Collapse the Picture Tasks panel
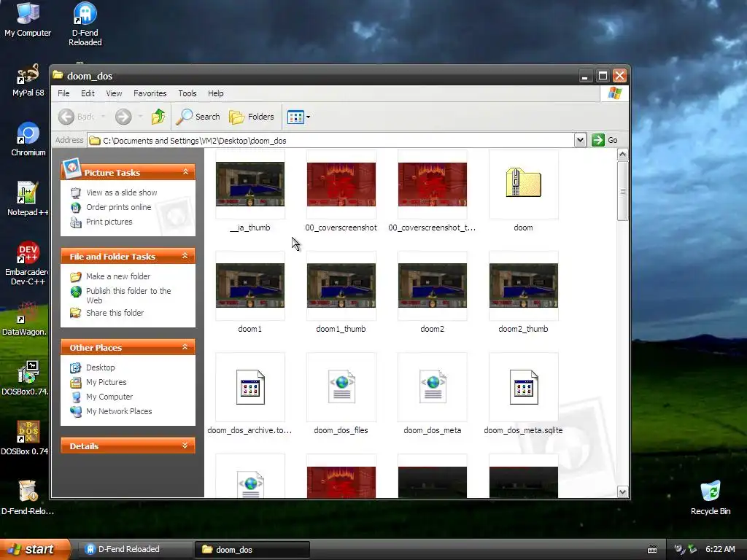The image size is (747, 560). (x=185, y=172)
